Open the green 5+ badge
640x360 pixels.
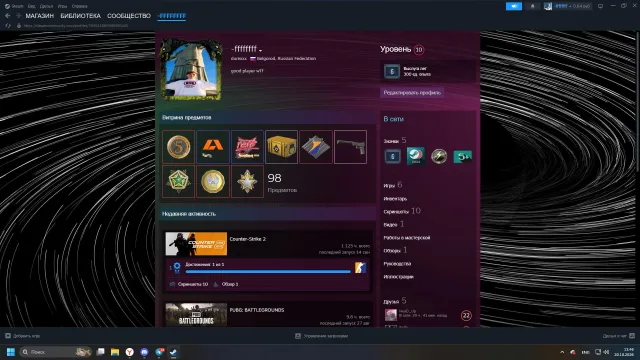pos(462,156)
